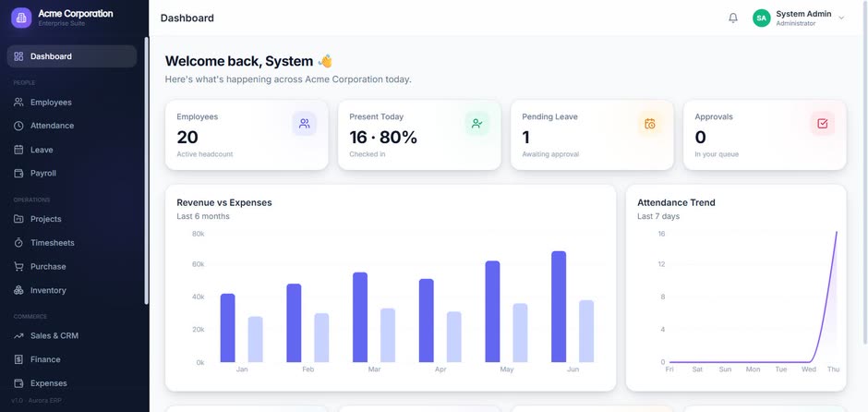Click the Timesheets stopwatch icon in sidebar

(x=18, y=243)
